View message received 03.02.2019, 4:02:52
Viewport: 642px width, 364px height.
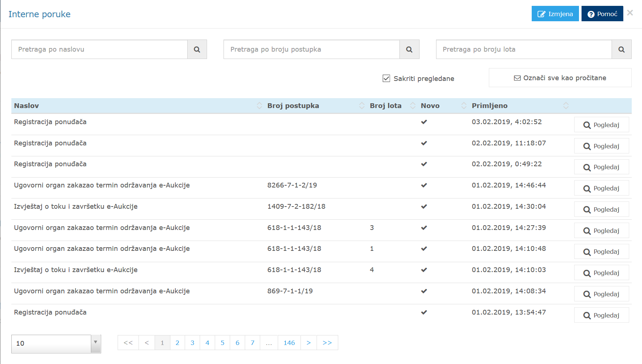601,125
